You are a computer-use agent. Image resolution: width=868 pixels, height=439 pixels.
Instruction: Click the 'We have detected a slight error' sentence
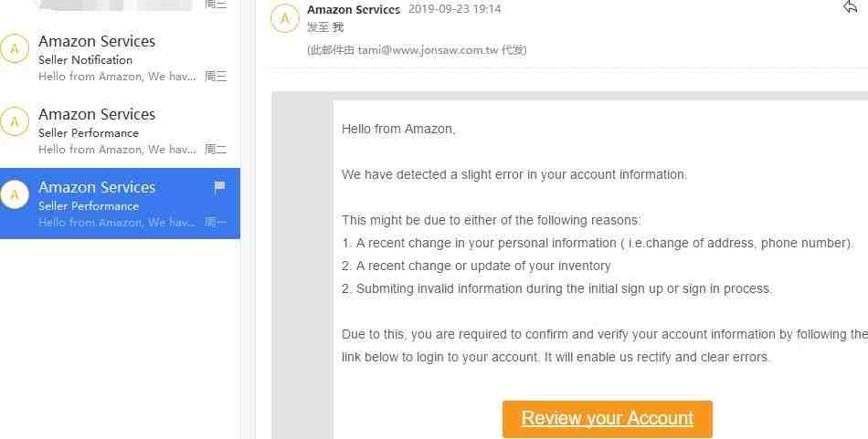pyautogui.click(x=514, y=174)
